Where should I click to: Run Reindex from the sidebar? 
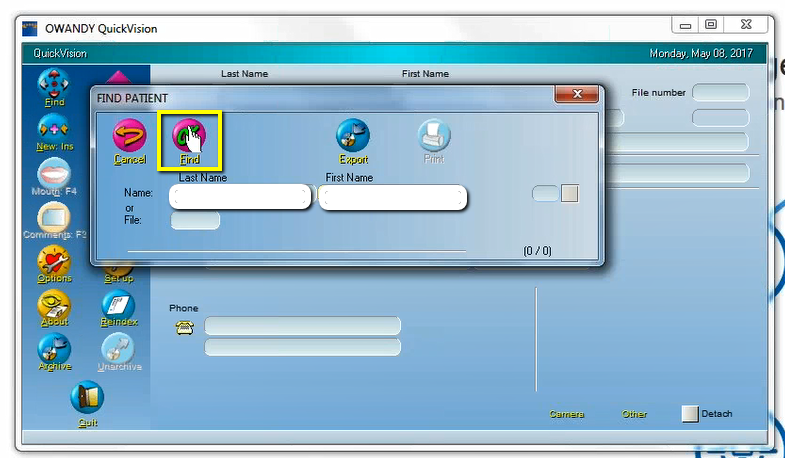(119, 308)
